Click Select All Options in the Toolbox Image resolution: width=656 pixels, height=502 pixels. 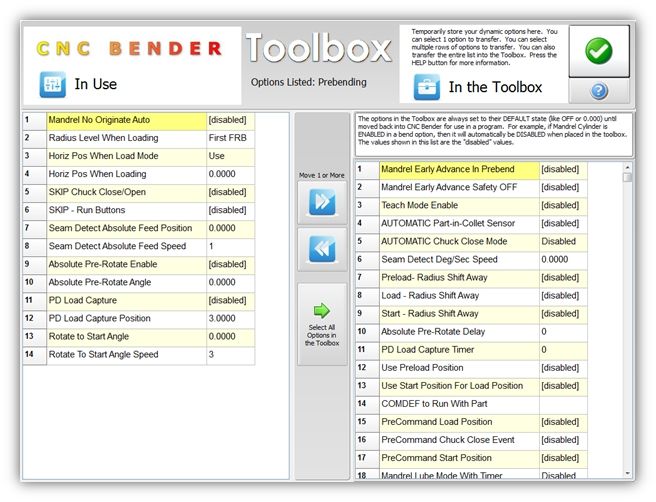(x=322, y=324)
